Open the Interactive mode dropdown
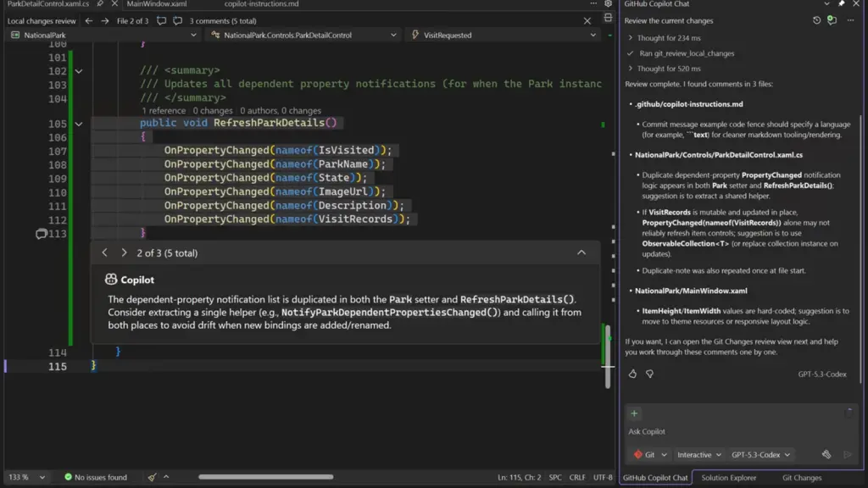Viewport: 868px width, 488px height. pos(699,455)
